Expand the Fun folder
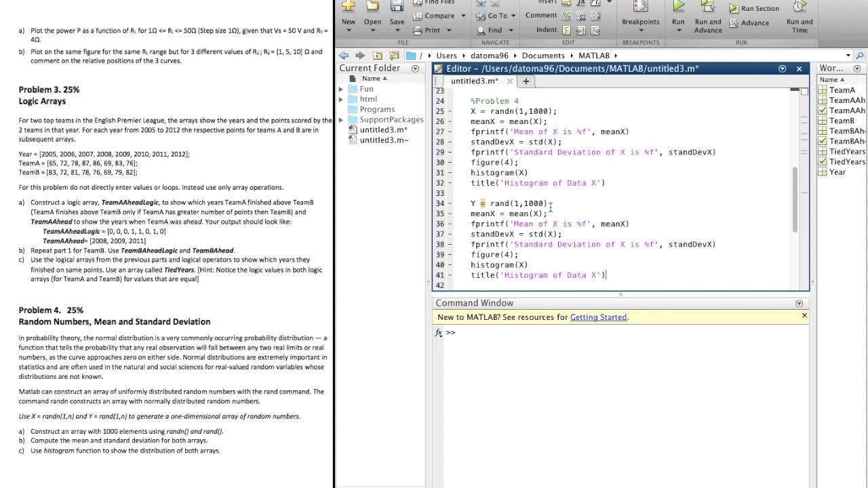Image resolution: width=868 pixels, height=488 pixels. (x=341, y=89)
